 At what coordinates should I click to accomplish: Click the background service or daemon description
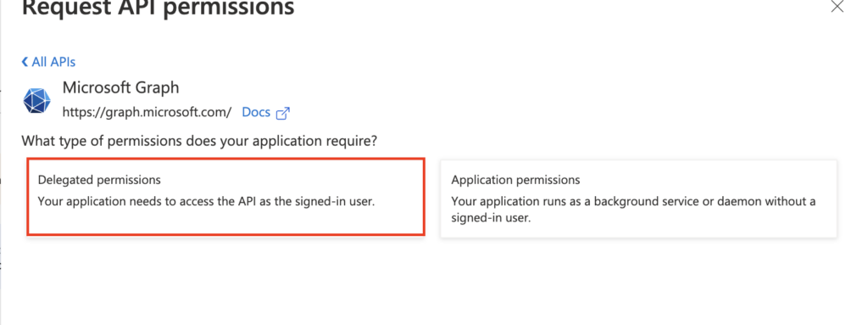click(x=633, y=201)
